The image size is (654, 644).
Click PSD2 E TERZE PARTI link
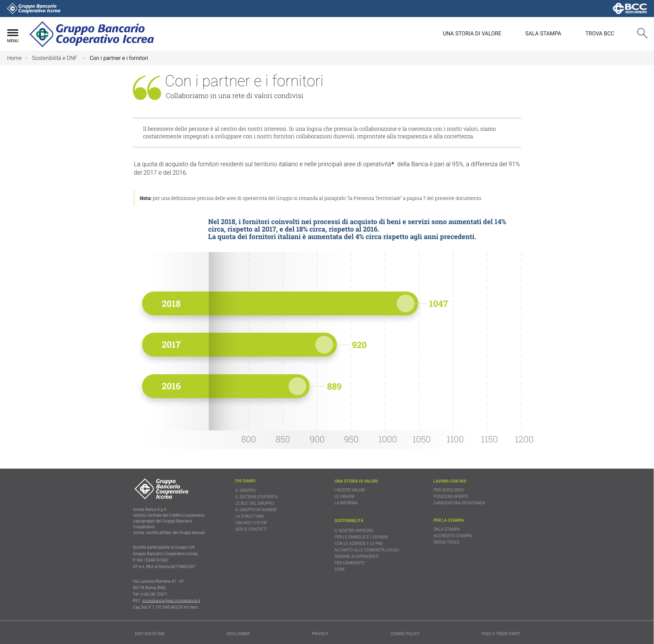point(500,634)
